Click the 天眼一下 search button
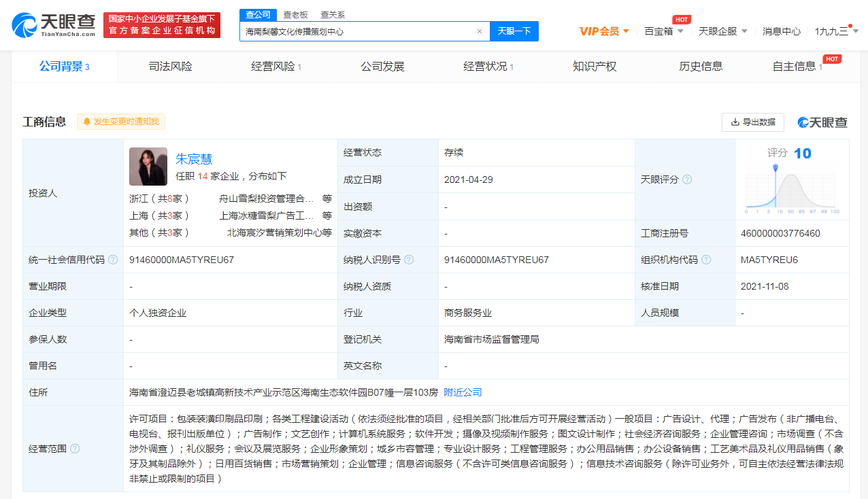Screen dimensions: 868x499 click(514, 31)
